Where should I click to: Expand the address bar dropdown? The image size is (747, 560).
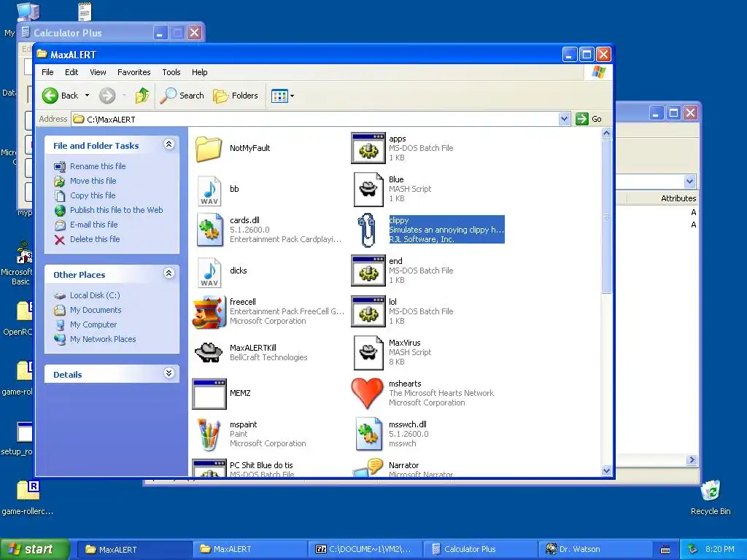point(564,119)
